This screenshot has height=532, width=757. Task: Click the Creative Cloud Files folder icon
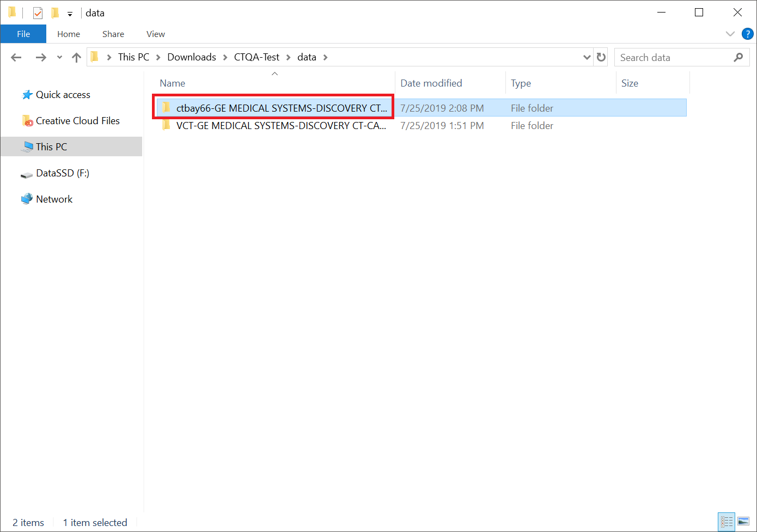click(x=27, y=121)
